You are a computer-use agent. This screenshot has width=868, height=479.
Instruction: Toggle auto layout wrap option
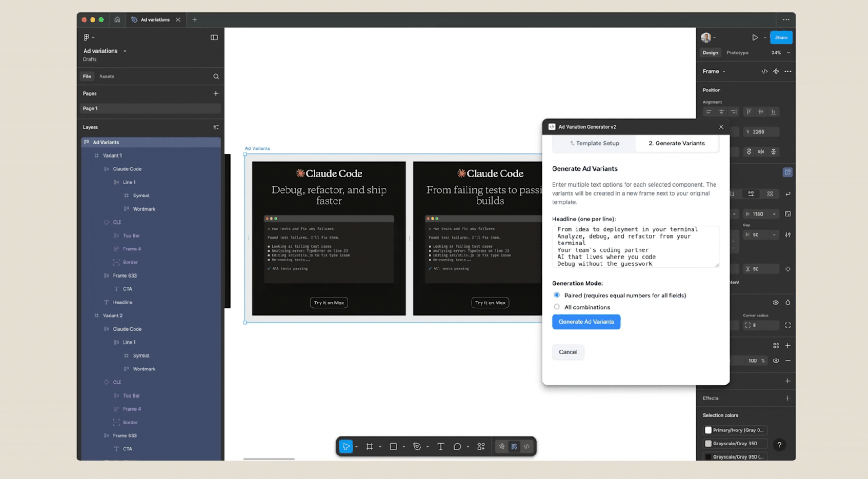click(788, 194)
